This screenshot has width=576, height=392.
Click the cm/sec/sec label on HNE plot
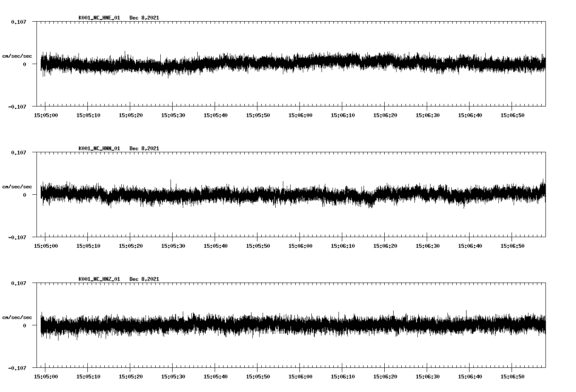click(17, 56)
